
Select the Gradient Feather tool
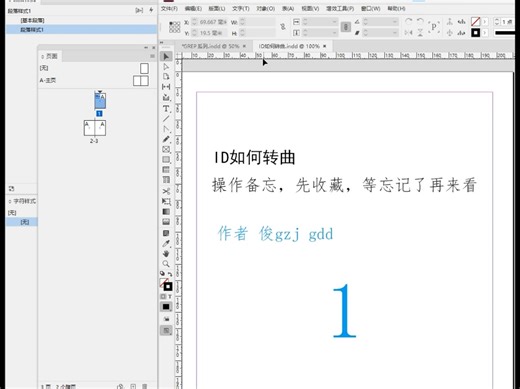pos(166,222)
